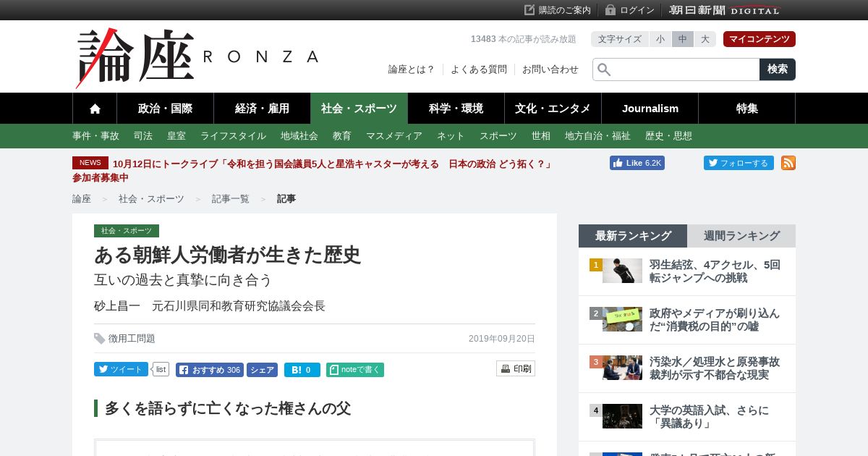Print the article with 印刷
868x456 pixels.
tap(516, 368)
